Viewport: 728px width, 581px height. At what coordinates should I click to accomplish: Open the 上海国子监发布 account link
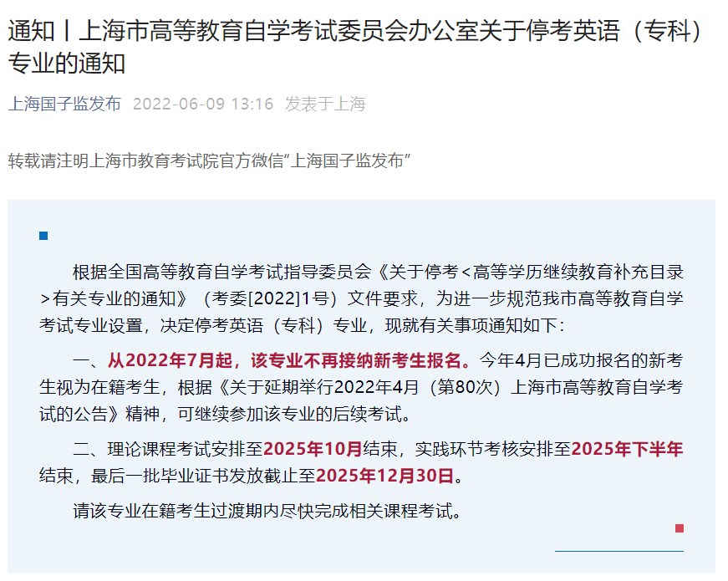[64, 104]
